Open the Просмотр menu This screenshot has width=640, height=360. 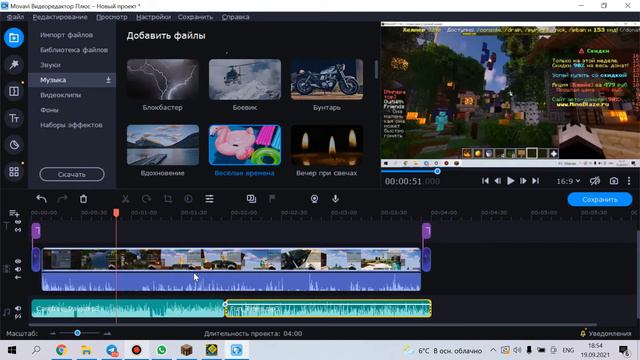point(112,17)
